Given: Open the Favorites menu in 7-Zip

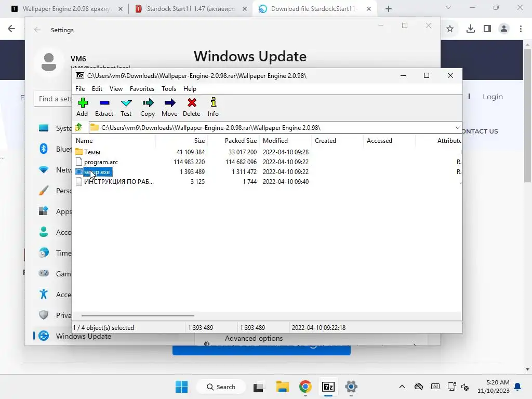Looking at the screenshot, I should (142, 88).
